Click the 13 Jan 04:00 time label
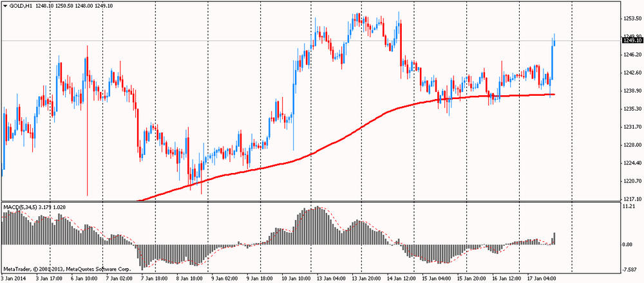This screenshot has width=644, height=283. coord(331,278)
